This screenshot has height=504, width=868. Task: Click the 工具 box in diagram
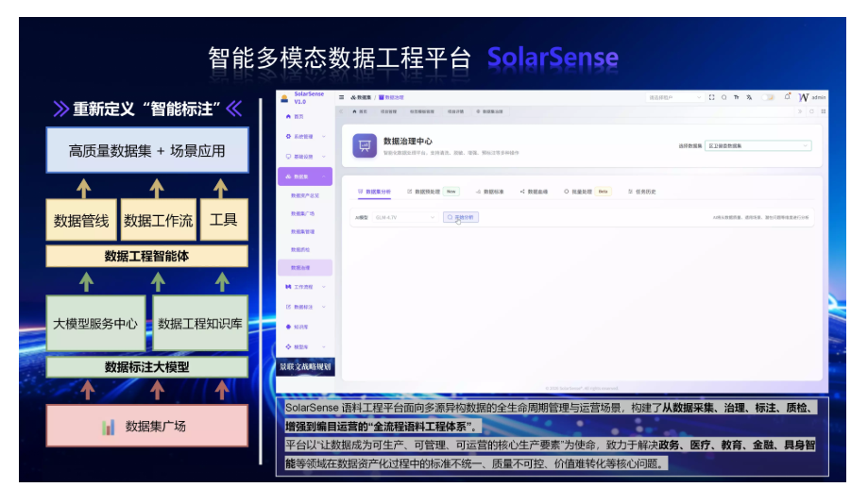point(224,220)
